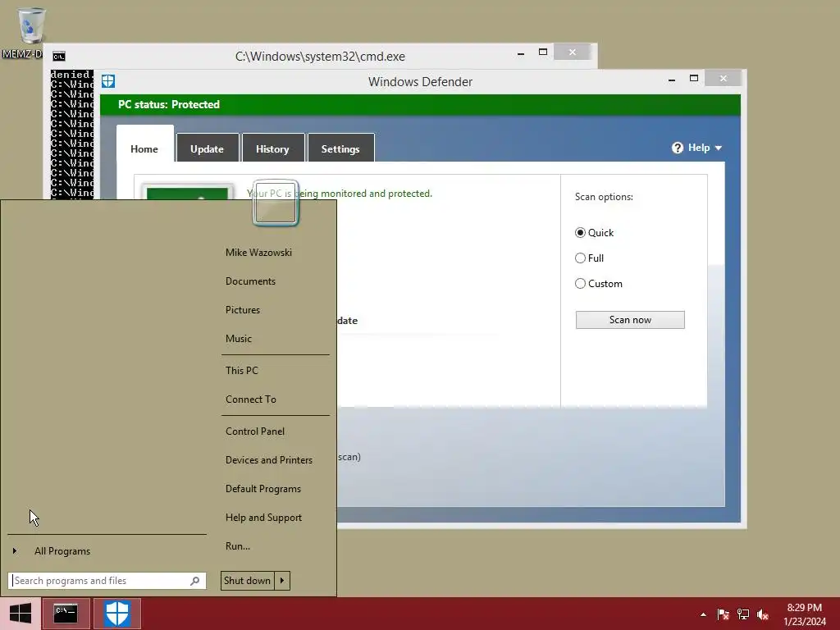Click the Scan options: label
This screenshot has height=630, width=840.
[x=604, y=197]
